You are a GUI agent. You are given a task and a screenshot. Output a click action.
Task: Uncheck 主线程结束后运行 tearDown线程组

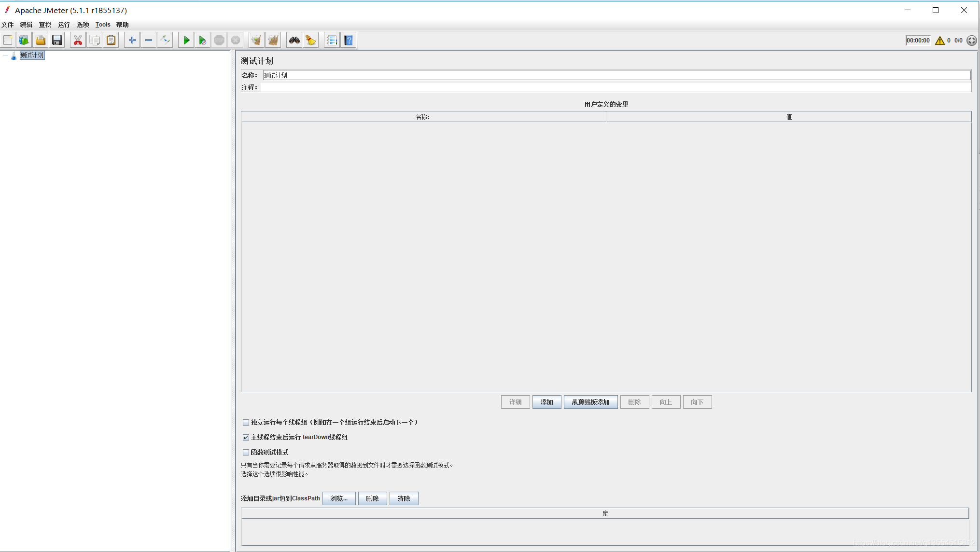click(x=246, y=438)
